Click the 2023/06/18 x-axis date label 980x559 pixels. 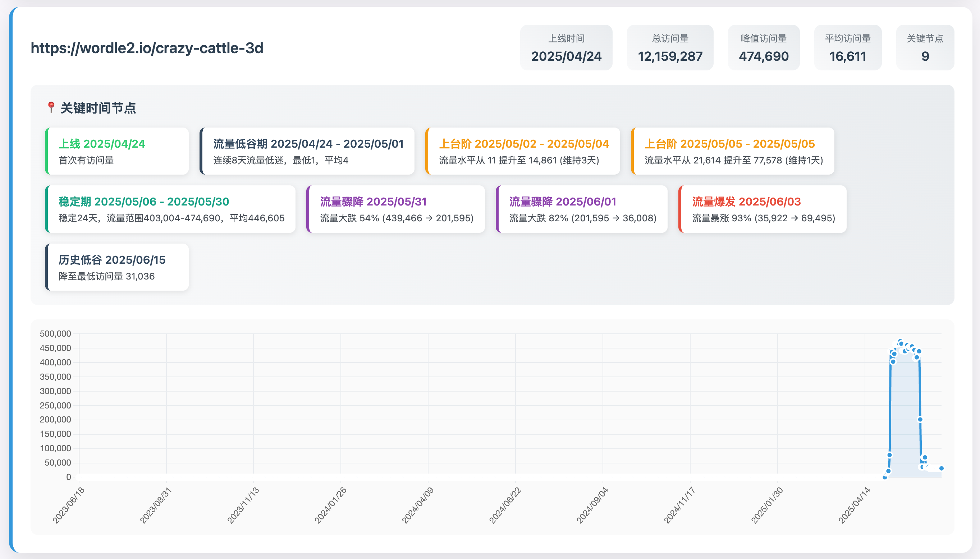pos(68,505)
